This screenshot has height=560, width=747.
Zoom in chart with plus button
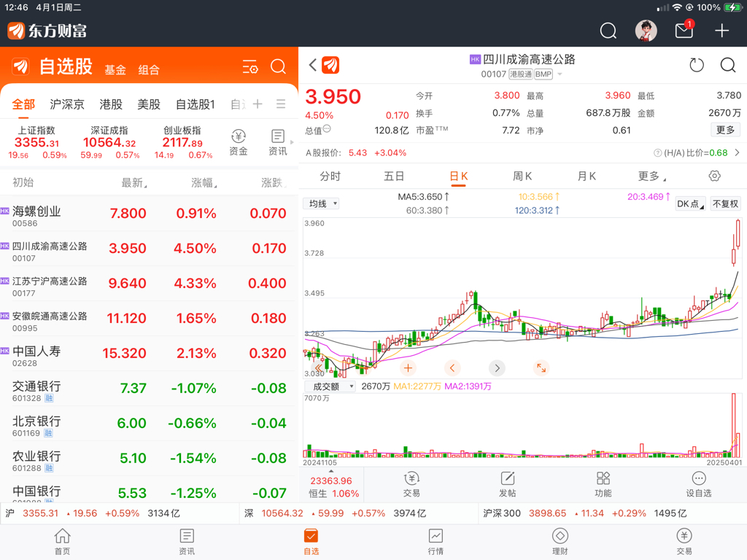pyautogui.click(x=408, y=368)
